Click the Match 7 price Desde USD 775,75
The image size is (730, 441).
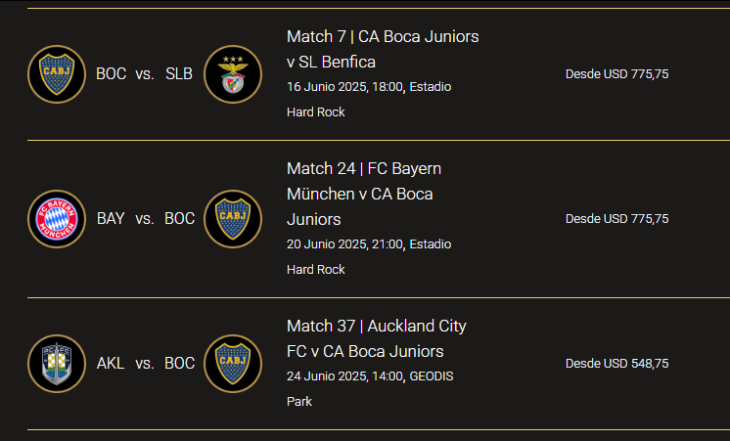click(617, 74)
